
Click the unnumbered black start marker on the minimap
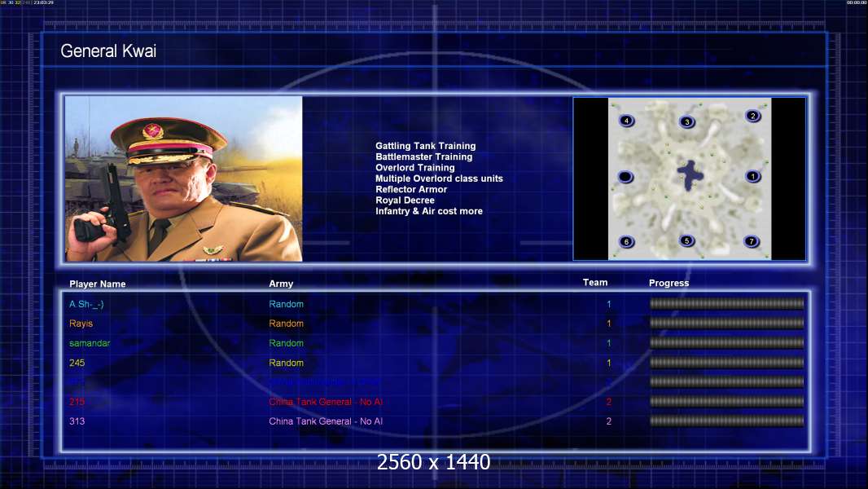pos(625,177)
